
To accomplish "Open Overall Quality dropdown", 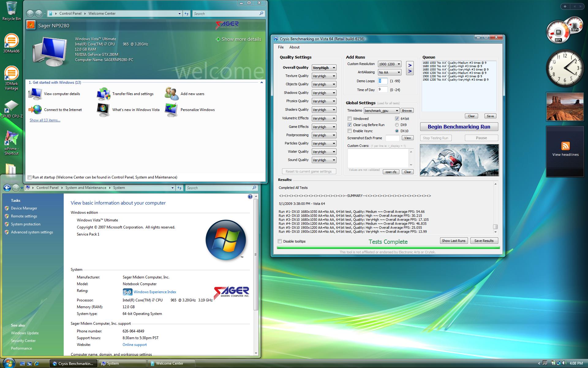I will click(324, 68).
